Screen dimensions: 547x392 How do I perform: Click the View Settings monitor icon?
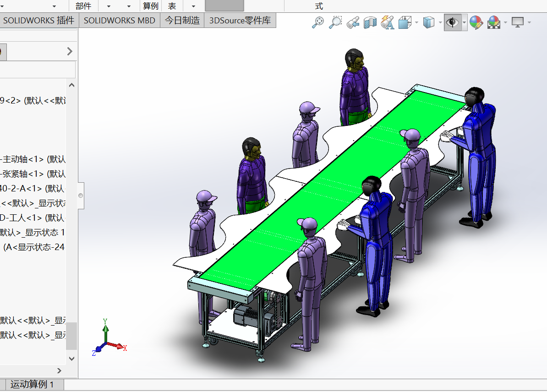tap(518, 22)
